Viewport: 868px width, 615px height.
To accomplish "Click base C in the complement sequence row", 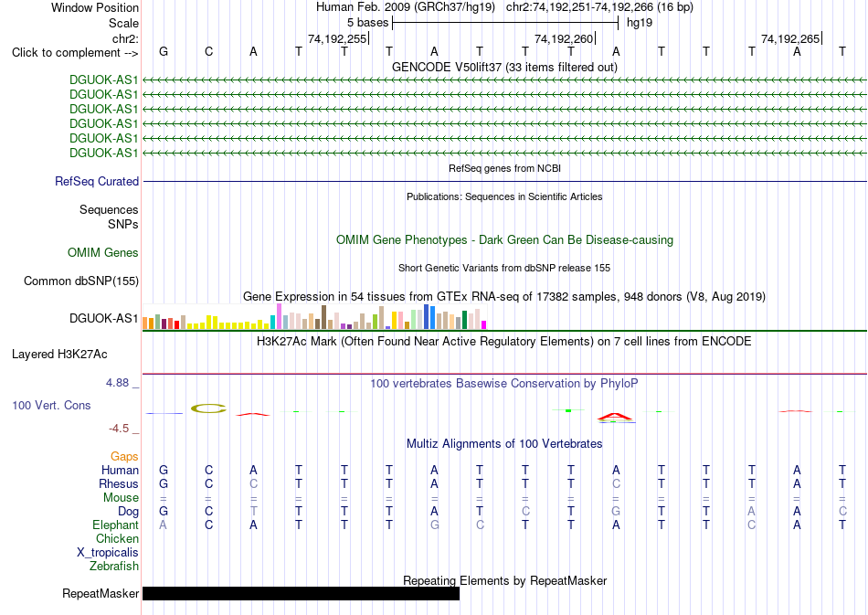I will tap(208, 51).
